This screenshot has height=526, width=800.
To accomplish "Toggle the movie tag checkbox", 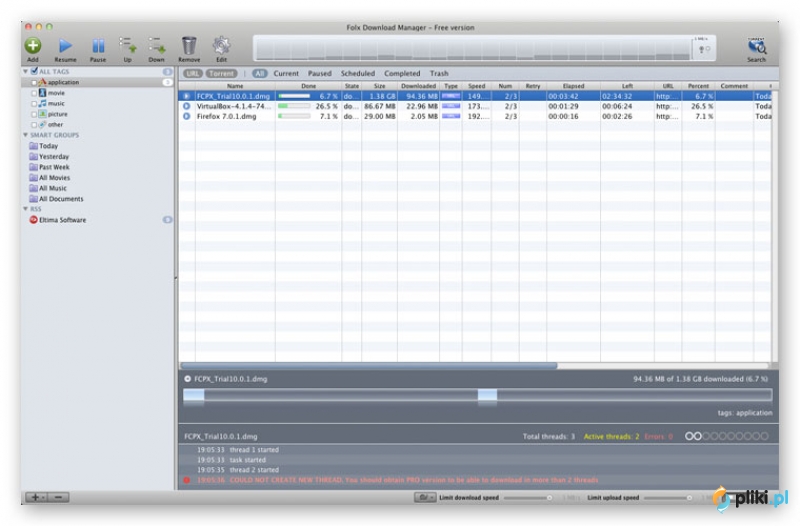I will point(35,93).
